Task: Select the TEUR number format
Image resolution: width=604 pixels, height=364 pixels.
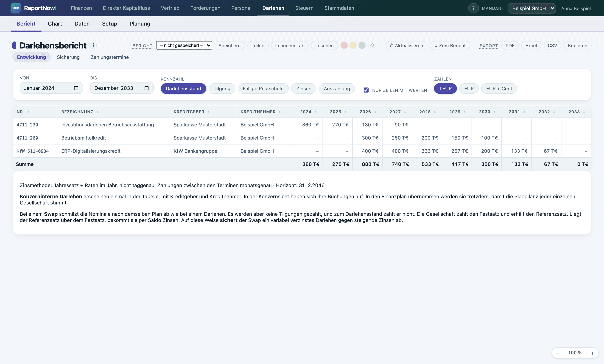Action: (445, 89)
